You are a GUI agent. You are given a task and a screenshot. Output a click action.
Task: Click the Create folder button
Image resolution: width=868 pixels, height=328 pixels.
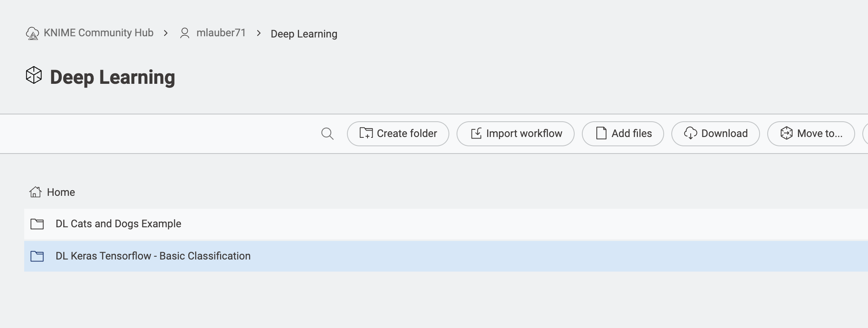(398, 134)
